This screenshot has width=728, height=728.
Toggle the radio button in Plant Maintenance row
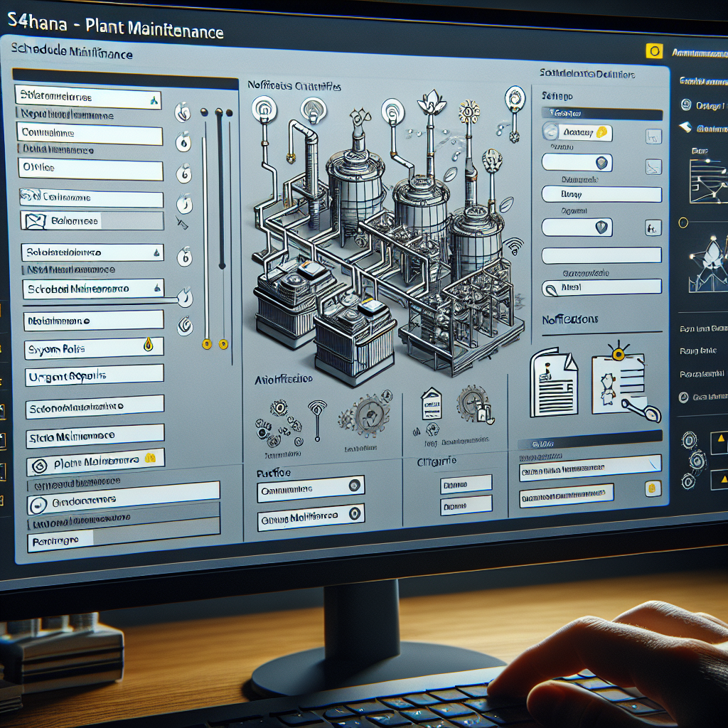click(41, 465)
